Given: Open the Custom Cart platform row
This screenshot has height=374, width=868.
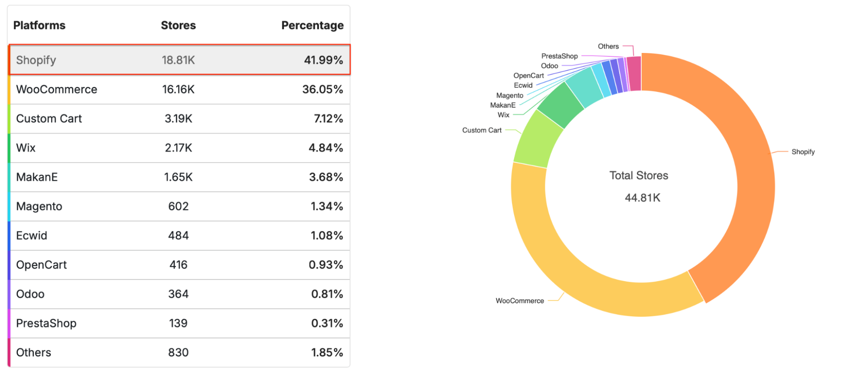Looking at the screenshot, I should (179, 118).
